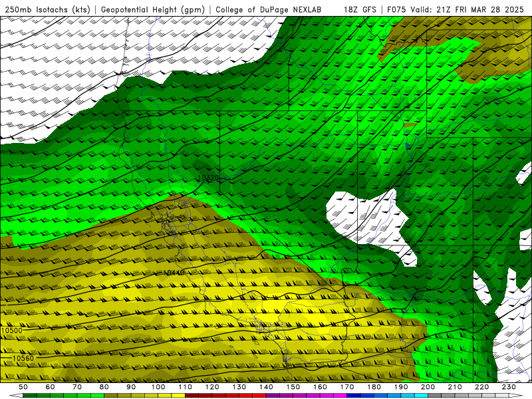This screenshot has width=532, height=399.
Task: Click the 80 knot color bar label
Action: [104, 387]
